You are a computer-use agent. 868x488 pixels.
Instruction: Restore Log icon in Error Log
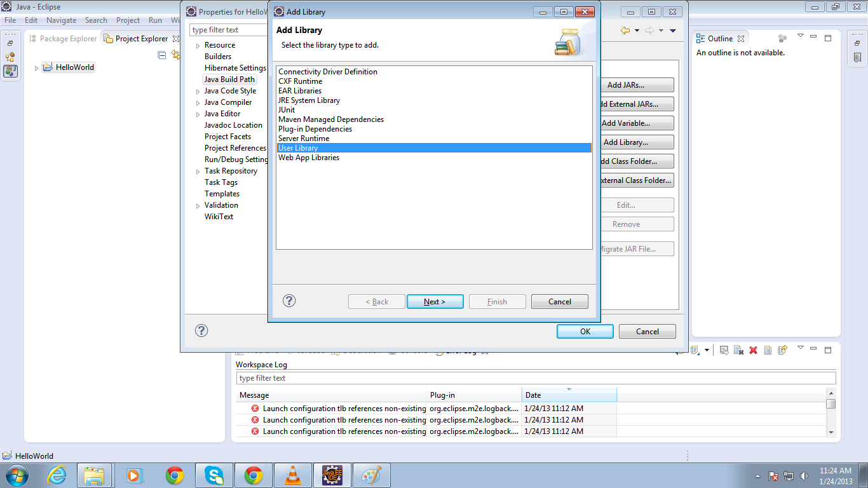[782, 349]
